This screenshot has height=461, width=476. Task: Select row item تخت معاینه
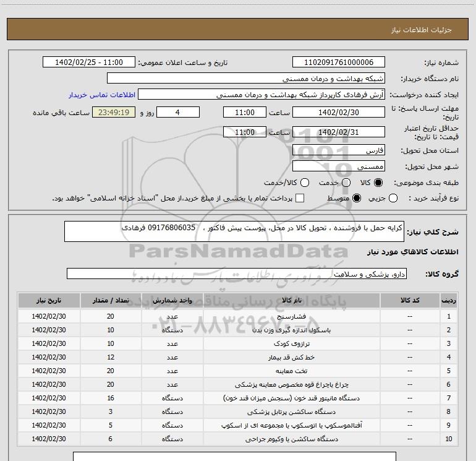click(291, 371)
